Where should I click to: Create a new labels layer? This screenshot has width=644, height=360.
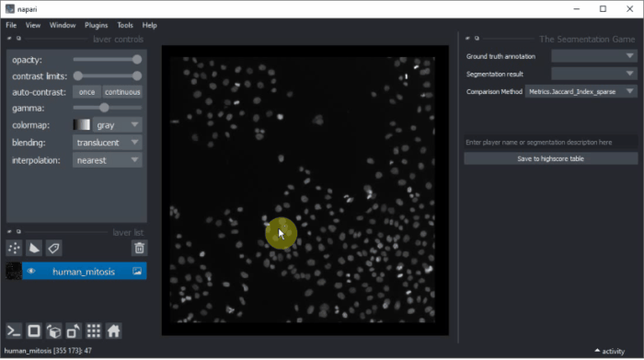[53, 249]
